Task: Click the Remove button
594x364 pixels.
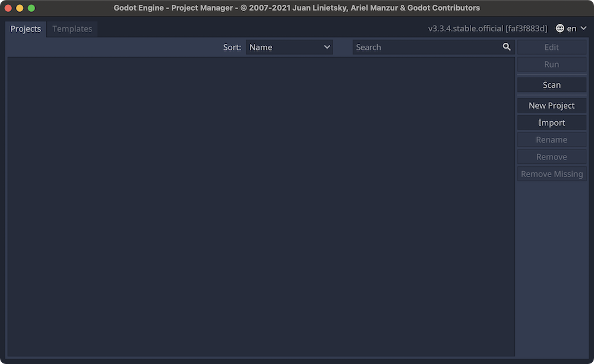Action: click(x=552, y=157)
